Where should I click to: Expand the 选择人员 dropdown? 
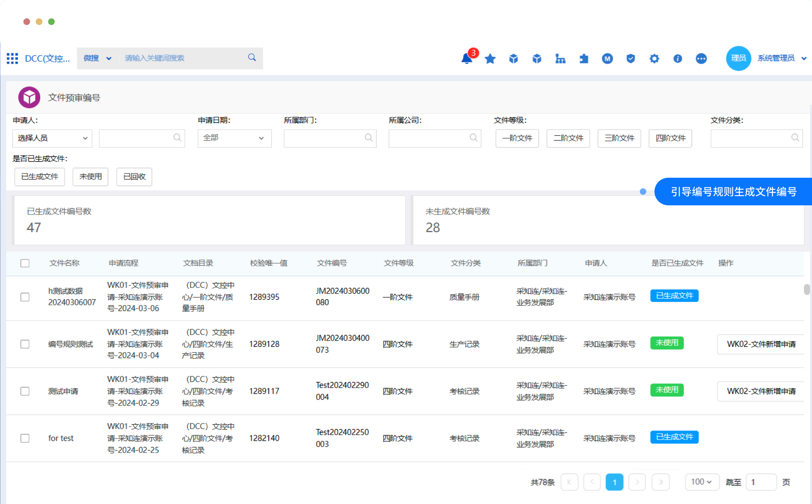[x=52, y=138]
